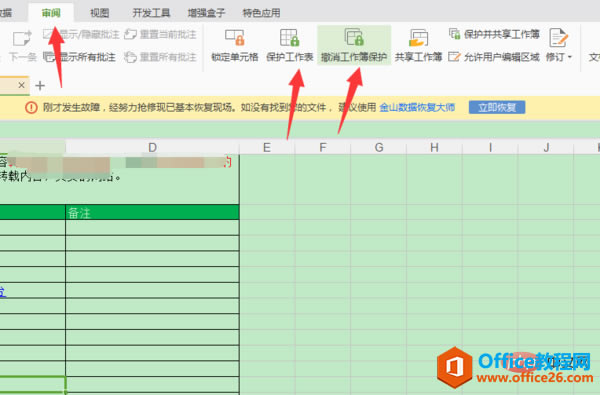Click 重置当前批注
Screen dimensions: 600x395
click(160, 34)
